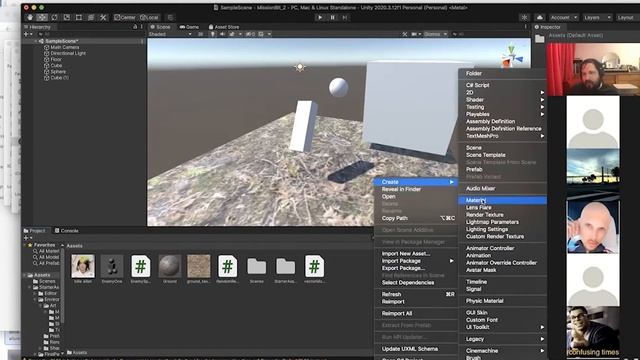Select Sphere object in Hierarchy
This screenshot has height=360, width=640.
pos(58,72)
